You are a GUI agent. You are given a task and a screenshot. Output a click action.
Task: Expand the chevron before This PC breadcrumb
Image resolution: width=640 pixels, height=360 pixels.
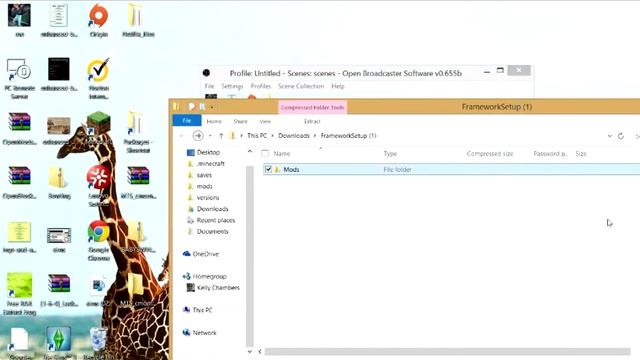click(242, 136)
